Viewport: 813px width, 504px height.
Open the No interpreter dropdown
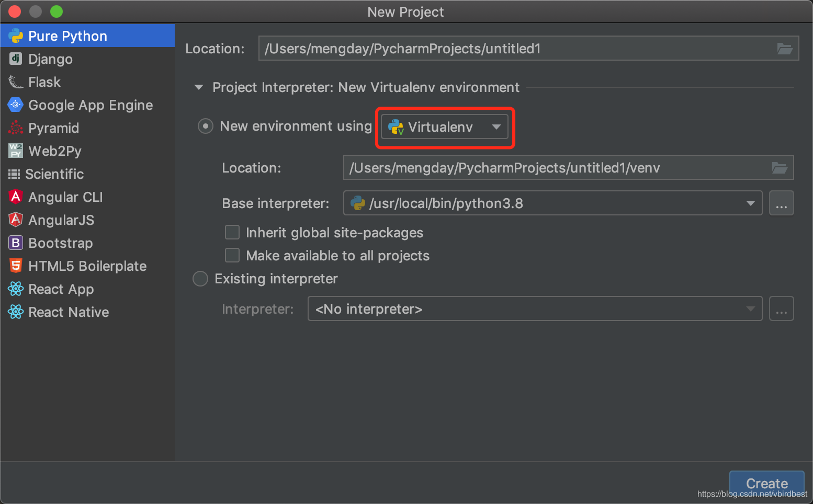click(x=535, y=308)
